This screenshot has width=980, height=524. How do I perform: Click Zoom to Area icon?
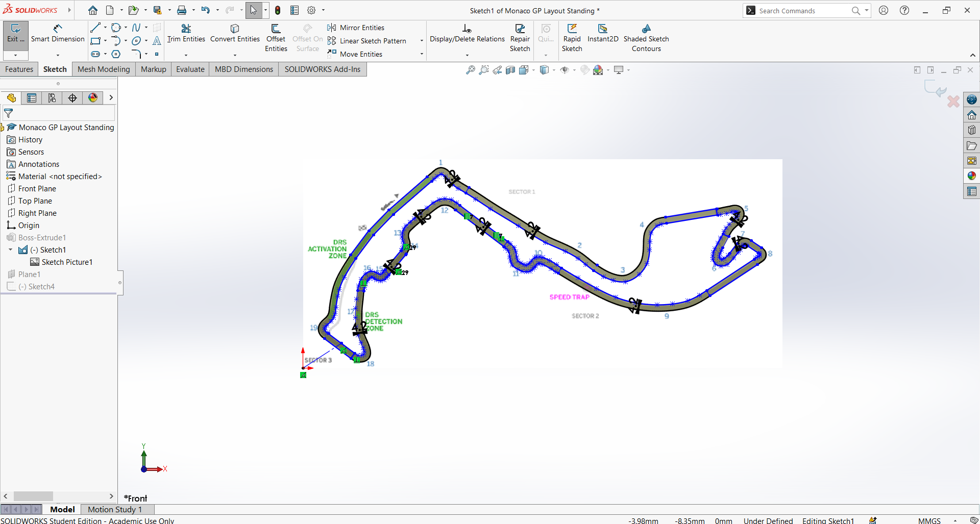[484, 70]
